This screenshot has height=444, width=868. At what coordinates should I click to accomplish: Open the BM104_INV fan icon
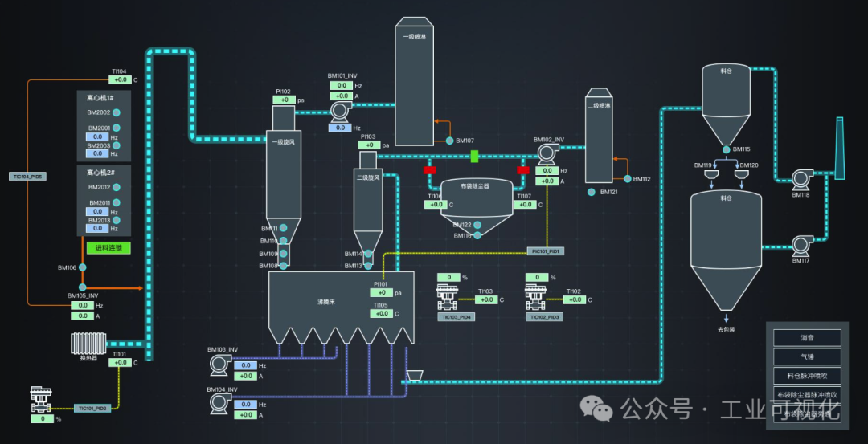(218, 405)
